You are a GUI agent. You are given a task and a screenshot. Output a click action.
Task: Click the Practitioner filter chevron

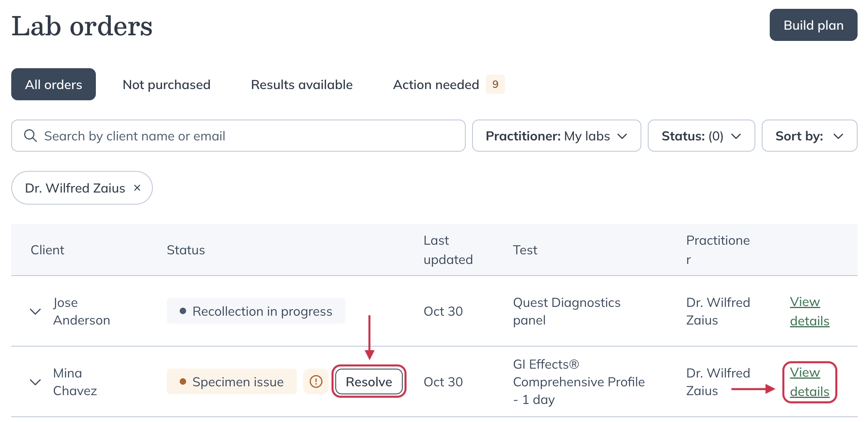(x=623, y=136)
